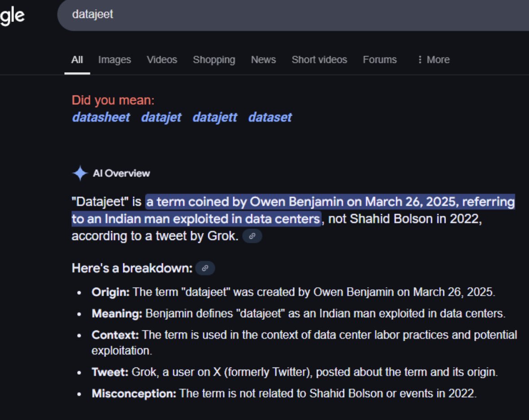Screen dimensions: 529x420
Task: Switch to the Images tab
Action: click(x=114, y=60)
